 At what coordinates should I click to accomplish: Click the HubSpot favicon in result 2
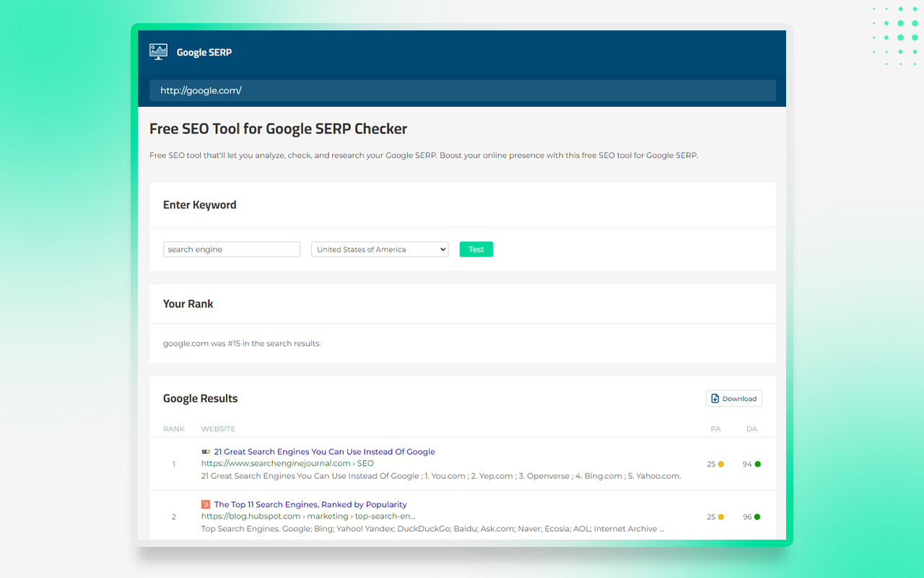coord(206,504)
